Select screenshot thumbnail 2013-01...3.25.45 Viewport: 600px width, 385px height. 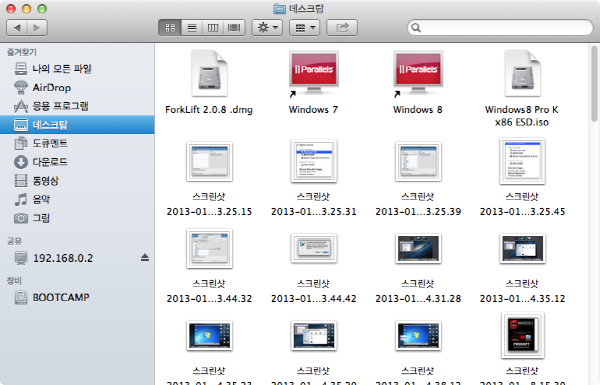click(522, 161)
